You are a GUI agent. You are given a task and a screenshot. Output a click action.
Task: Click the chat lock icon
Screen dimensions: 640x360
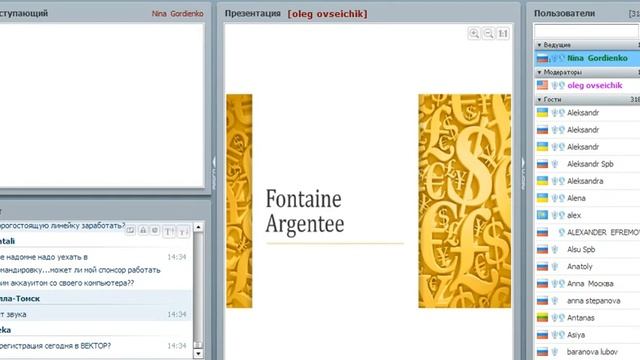click(x=143, y=231)
